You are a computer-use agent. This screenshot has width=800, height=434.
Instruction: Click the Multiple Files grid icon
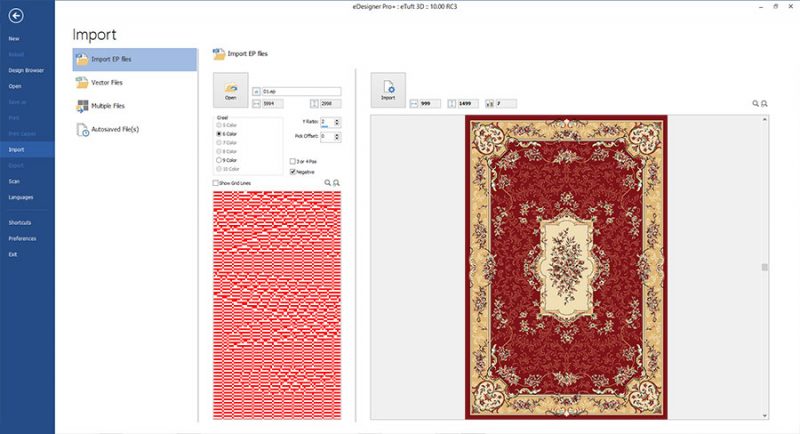click(x=82, y=106)
